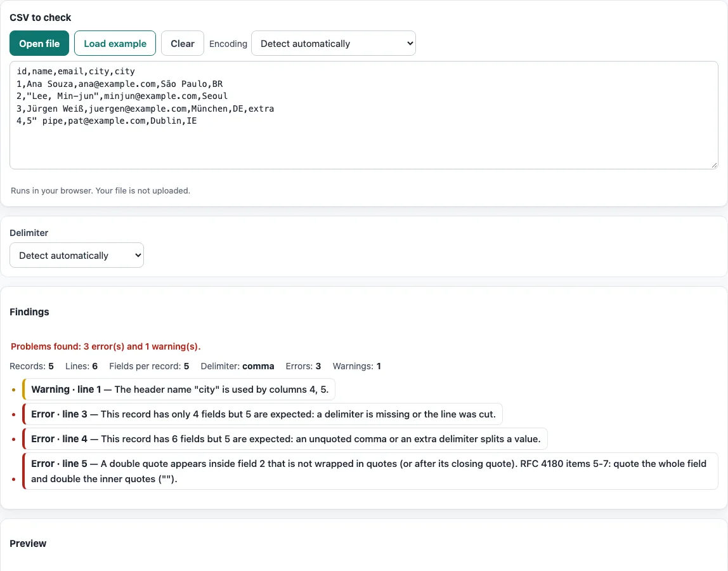Load the example CSV
728x571 pixels.
tap(115, 43)
